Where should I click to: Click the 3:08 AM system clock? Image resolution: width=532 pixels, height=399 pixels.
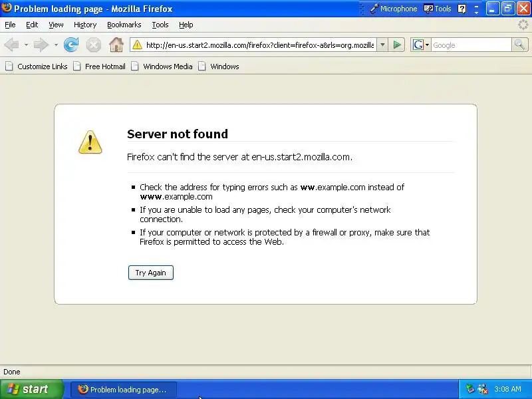click(507, 389)
